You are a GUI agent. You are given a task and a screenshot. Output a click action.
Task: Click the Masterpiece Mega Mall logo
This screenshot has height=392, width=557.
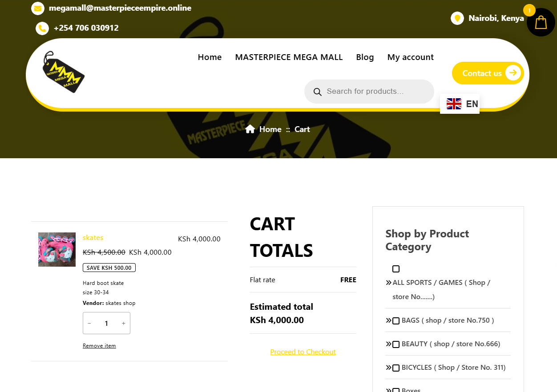point(64,72)
